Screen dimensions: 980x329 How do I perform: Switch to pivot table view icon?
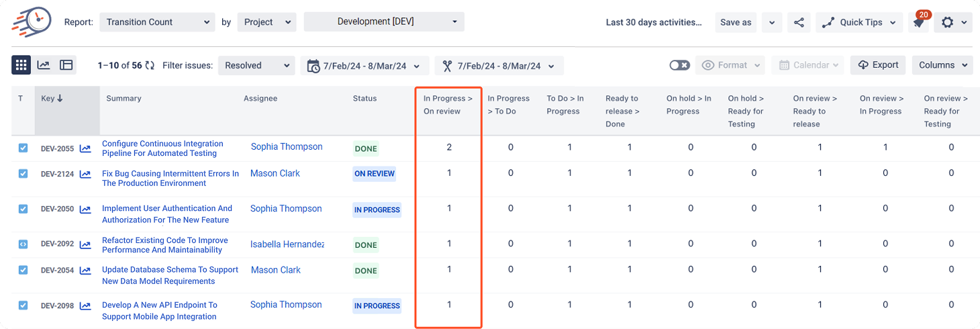click(66, 65)
